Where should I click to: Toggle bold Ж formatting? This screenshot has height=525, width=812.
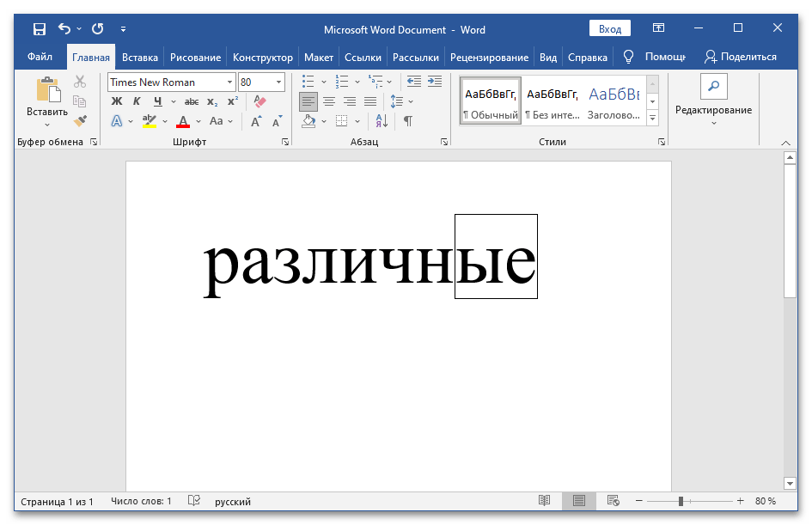117,101
